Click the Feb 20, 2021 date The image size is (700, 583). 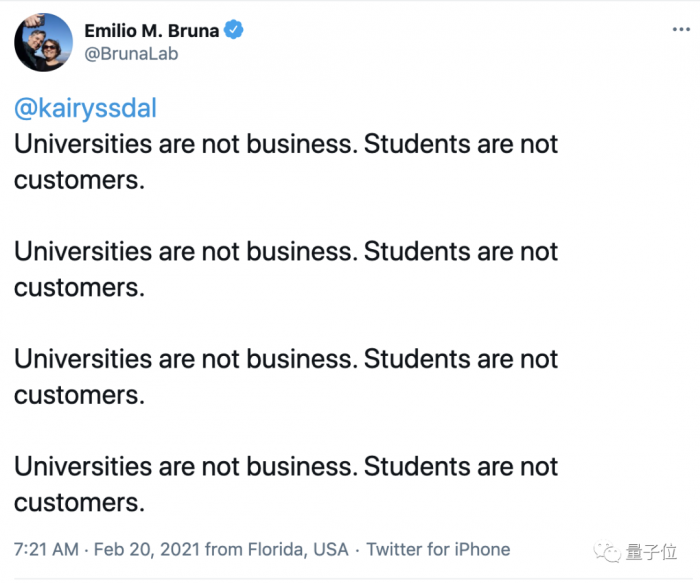(147, 549)
